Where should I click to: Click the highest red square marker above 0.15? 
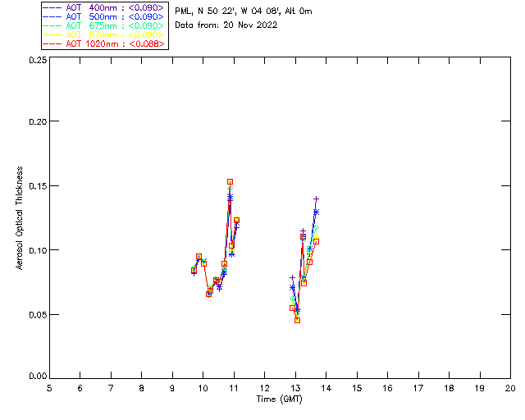click(230, 182)
